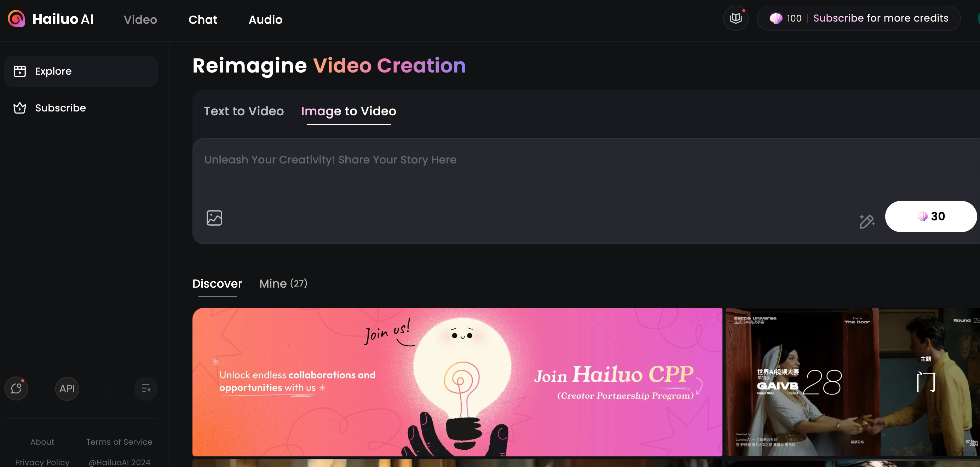The width and height of the screenshot is (980, 467).
Task: Click the API round button
Action: [67, 388]
